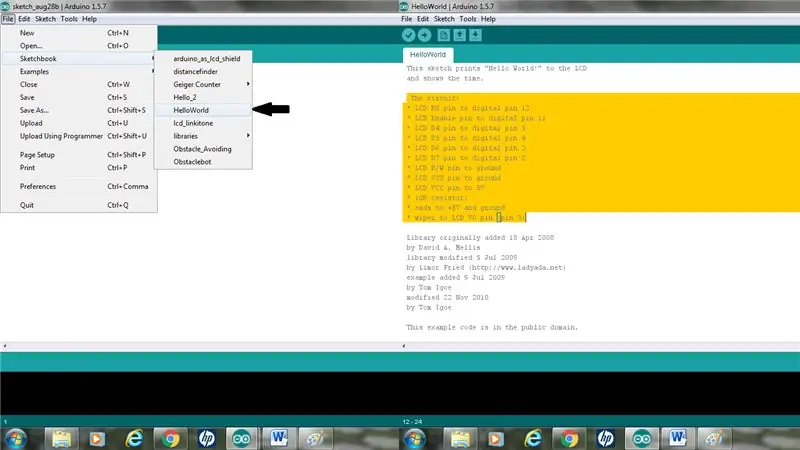Screen dimensions: 800x450
Task: Click the Open sketch up-arrow icon
Action: click(x=460, y=35)
